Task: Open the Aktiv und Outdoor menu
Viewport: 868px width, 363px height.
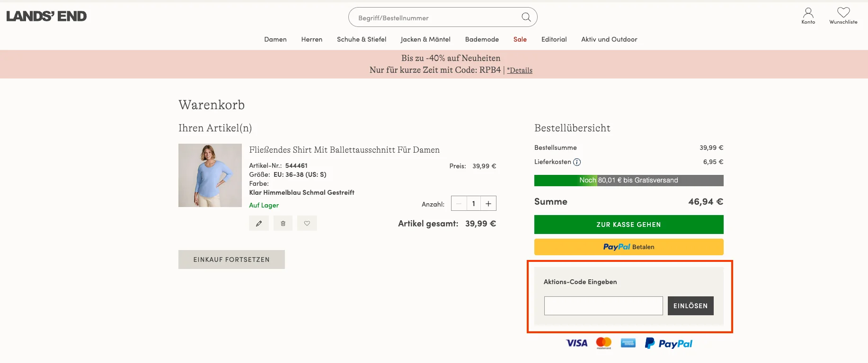Action: pyautogui.click(x=609, y=39)
